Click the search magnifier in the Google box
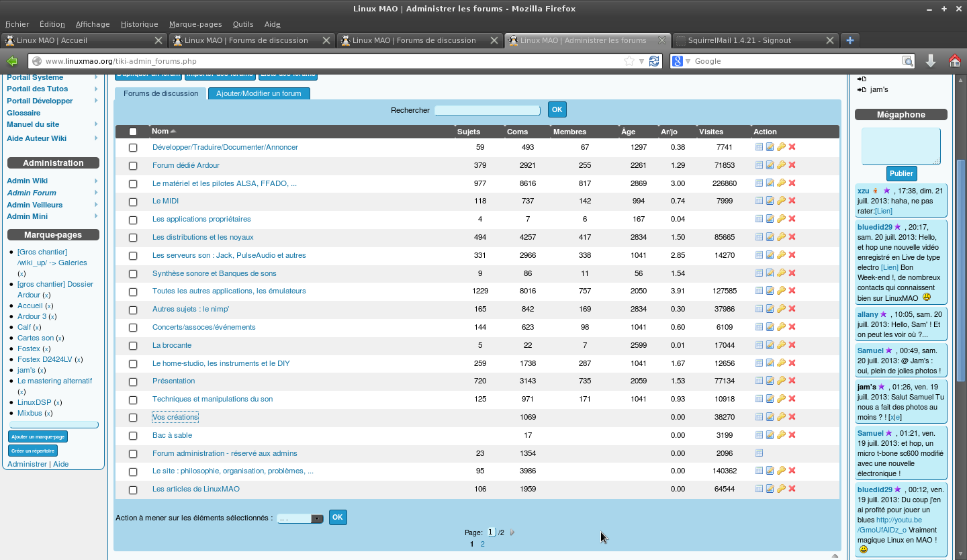967x560 pixels. coord(907,61)
